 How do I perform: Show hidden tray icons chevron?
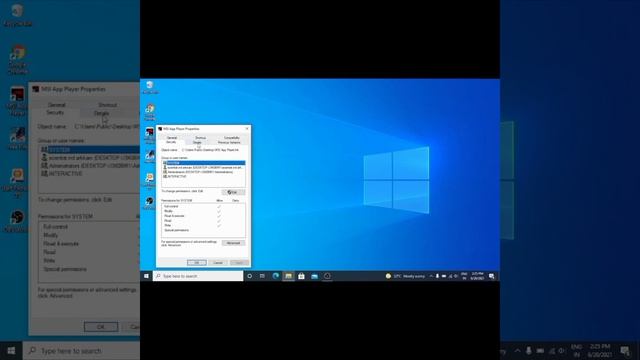click(431, 276)
